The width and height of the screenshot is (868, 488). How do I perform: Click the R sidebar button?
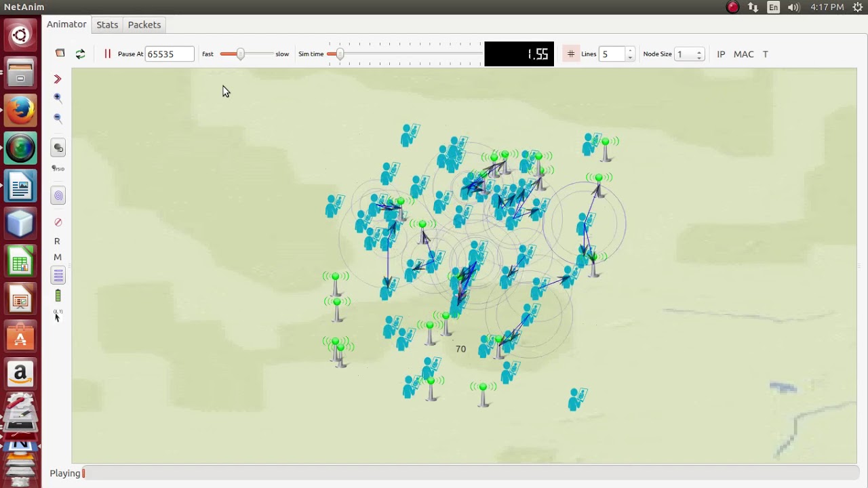(x=57, y=241)
